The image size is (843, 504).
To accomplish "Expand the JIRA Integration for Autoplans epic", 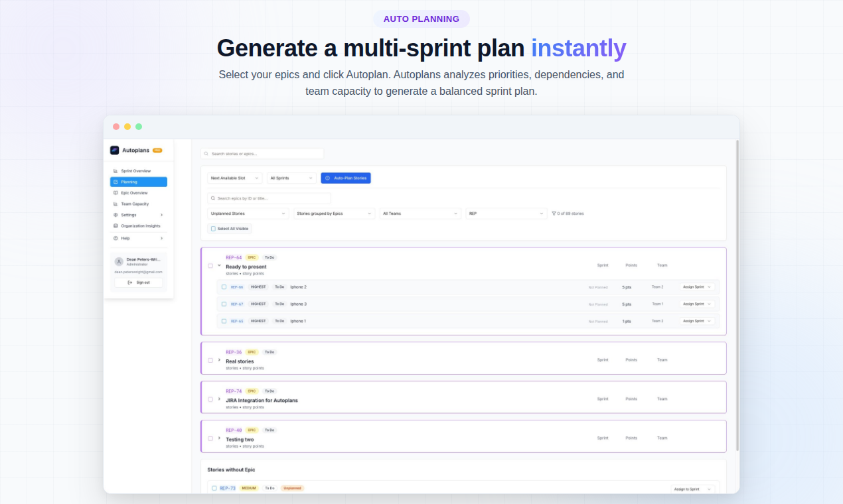I will (x=219, y=399).
